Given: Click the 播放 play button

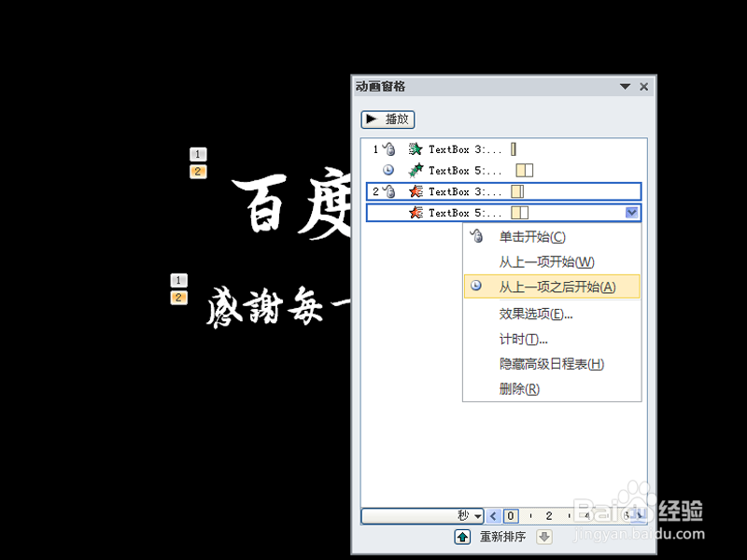Looking at the screenshot, I should click(x=388, y=119).
